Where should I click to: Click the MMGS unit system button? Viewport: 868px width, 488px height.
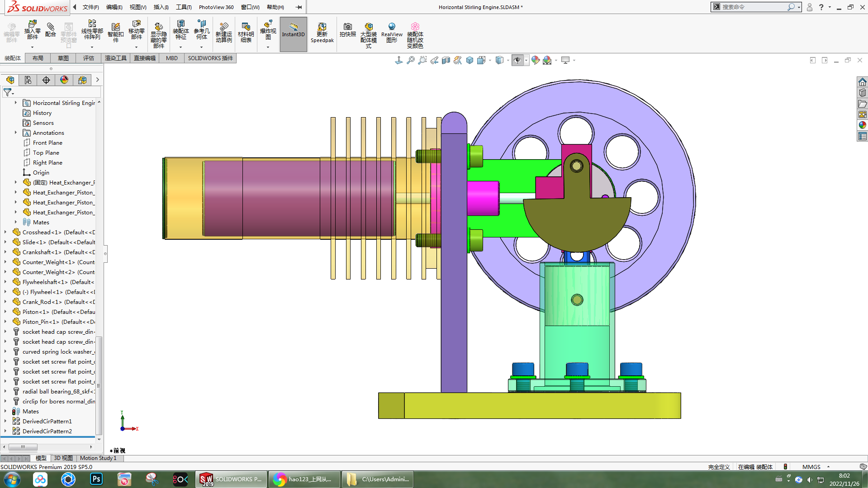tap(811, 467)
